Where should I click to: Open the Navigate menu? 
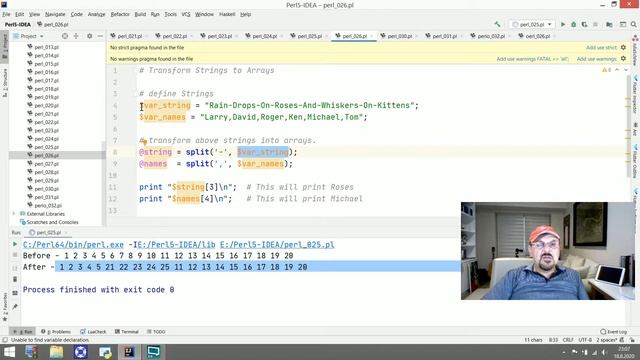click(55, 14)
